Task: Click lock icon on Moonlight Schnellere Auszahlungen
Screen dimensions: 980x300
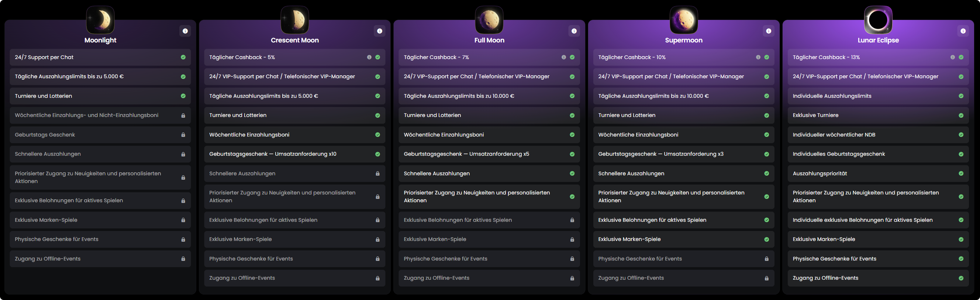Action: tap(183, 154)
